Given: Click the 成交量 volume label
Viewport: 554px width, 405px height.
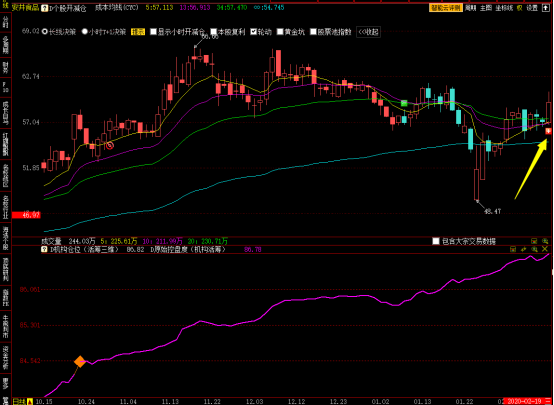Looking at the screenshot, I should [x=52, y=241].
